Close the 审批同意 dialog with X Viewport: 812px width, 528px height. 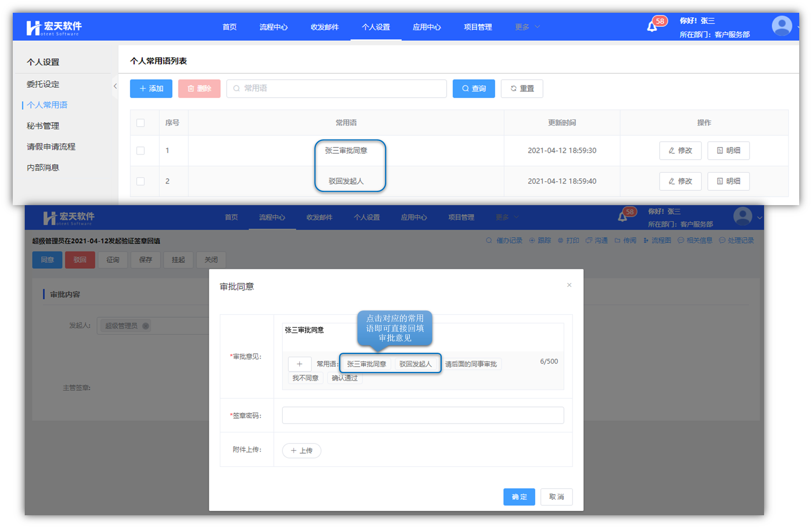click(569, 285)
